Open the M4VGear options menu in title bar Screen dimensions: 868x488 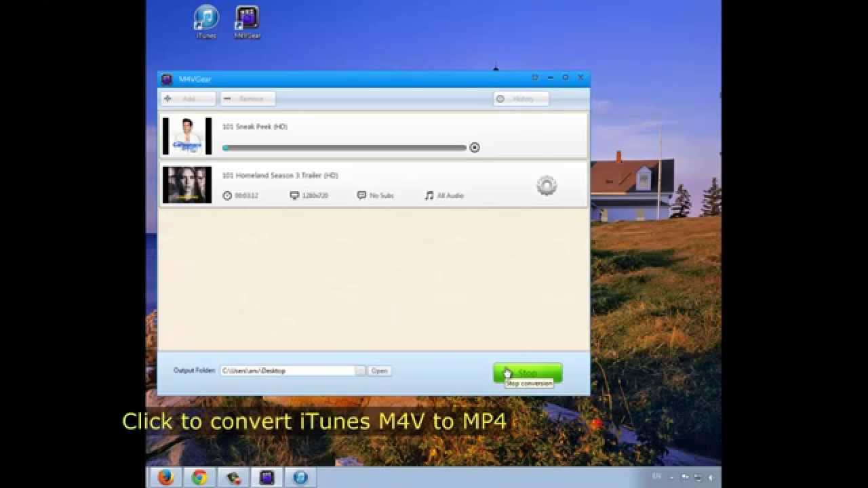click(535, 78)
